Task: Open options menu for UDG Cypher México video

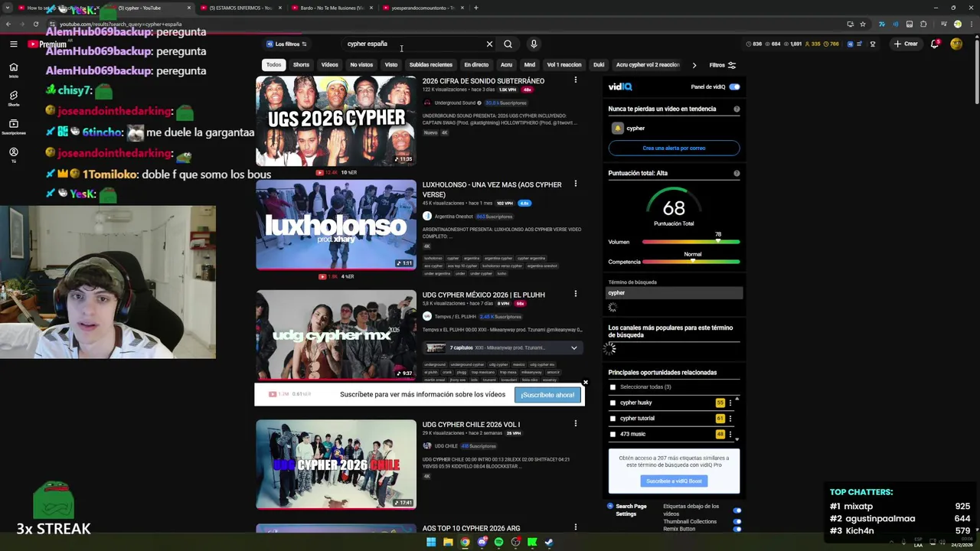Action: 576,294
